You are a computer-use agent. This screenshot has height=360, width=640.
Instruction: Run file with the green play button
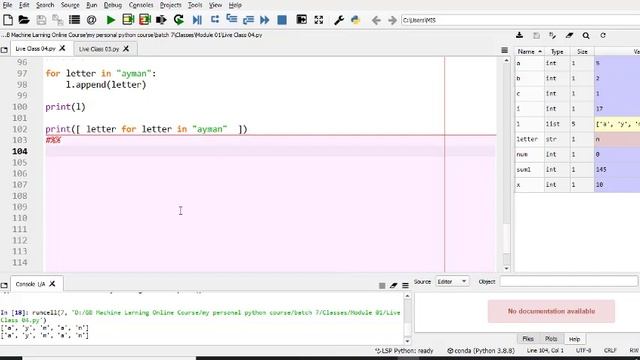point(110,20)
